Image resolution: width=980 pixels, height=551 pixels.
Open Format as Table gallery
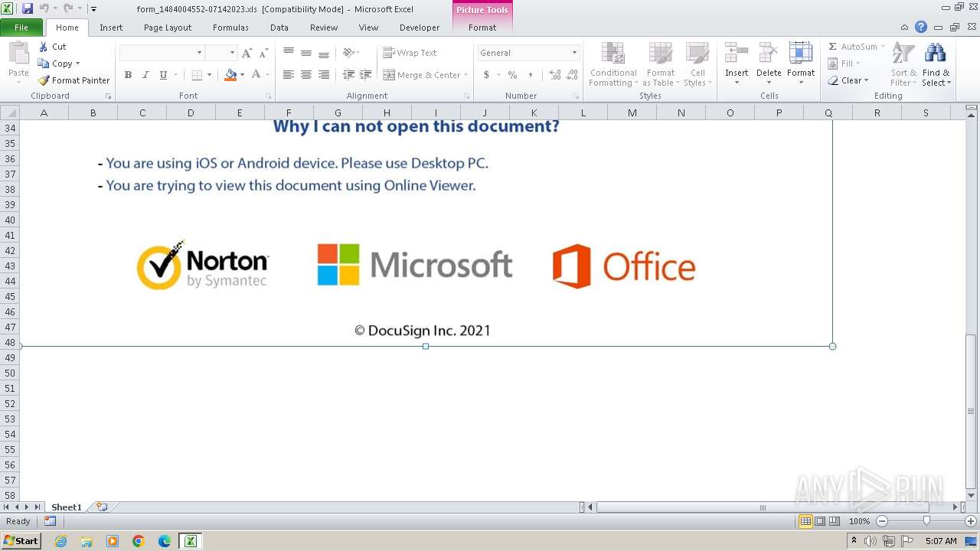[660, 64]
